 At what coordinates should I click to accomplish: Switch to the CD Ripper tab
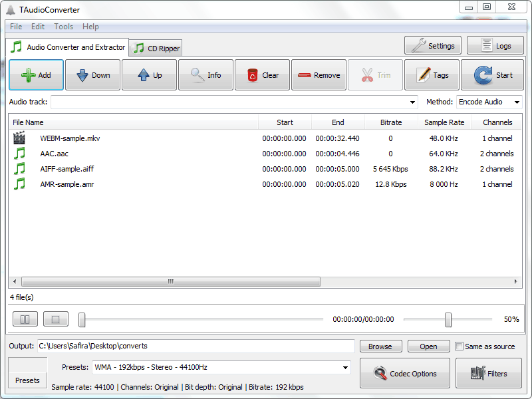pyautogui.click(x=156, y=48)
